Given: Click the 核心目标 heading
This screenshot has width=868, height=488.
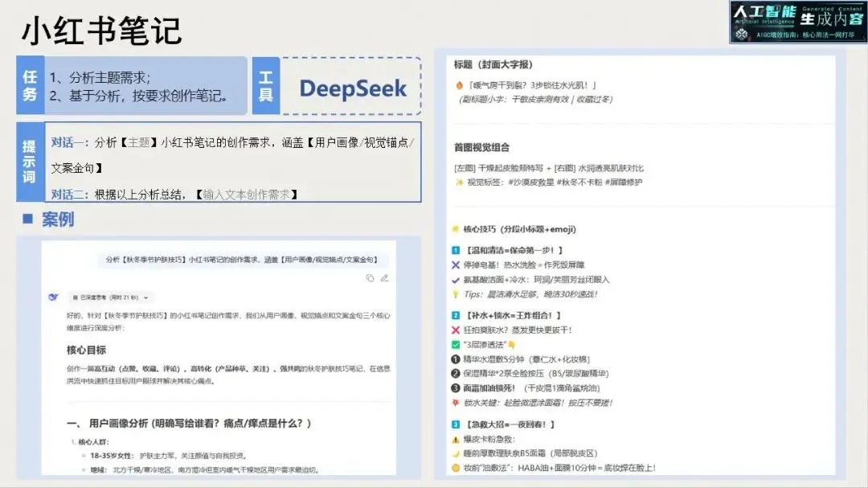Looking at the screenshot, I should point(86,350).
